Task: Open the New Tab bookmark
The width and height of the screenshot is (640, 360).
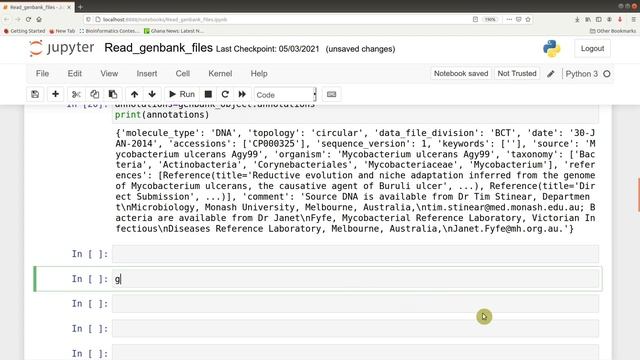Action: pos(62,31)
